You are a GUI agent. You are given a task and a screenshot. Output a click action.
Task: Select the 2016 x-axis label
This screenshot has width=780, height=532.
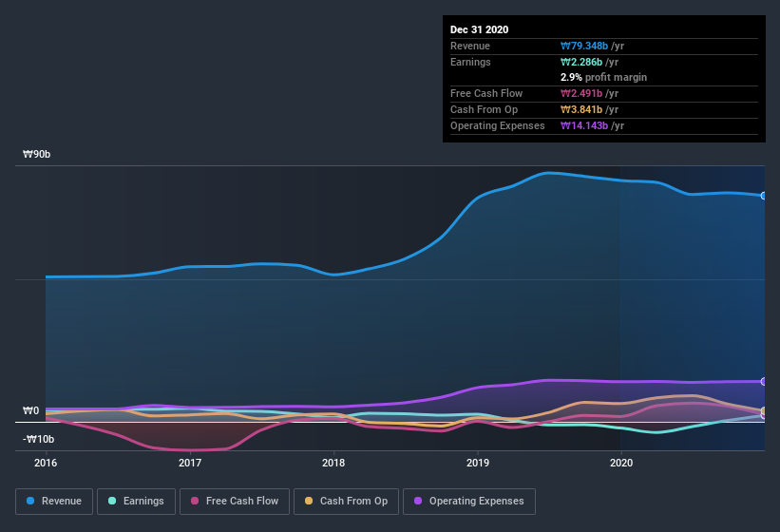tap(46, 463)
